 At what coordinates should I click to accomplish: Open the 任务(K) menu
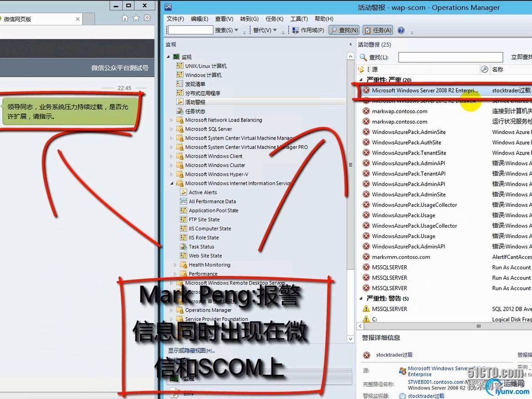point(274,19)
